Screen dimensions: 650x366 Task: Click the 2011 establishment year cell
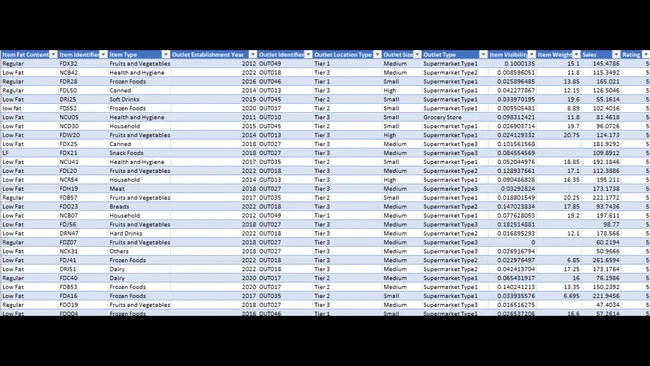[x=214, y=117]
